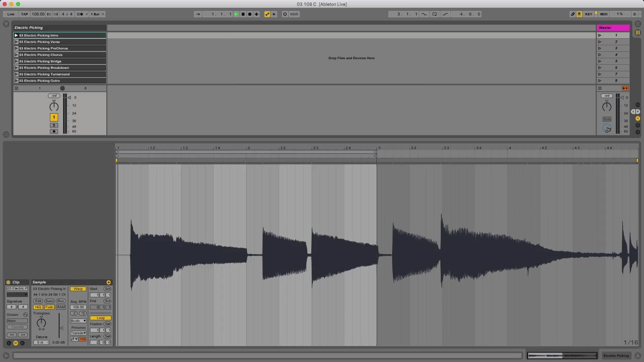Viewport: 644px width, 362px height.
Task: Launch Master scene 4
Action: [600, 55]
